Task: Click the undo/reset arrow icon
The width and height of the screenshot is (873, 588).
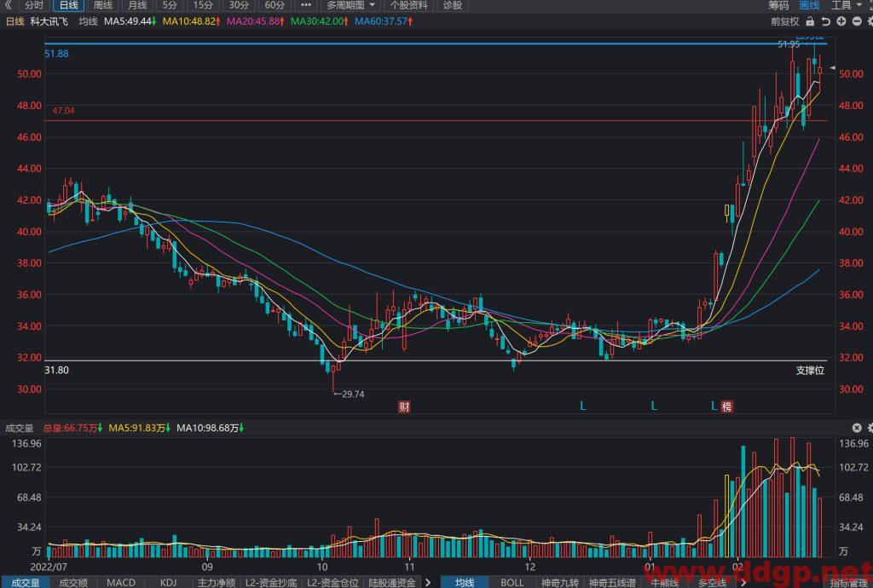Action: [x=825, y=21]
